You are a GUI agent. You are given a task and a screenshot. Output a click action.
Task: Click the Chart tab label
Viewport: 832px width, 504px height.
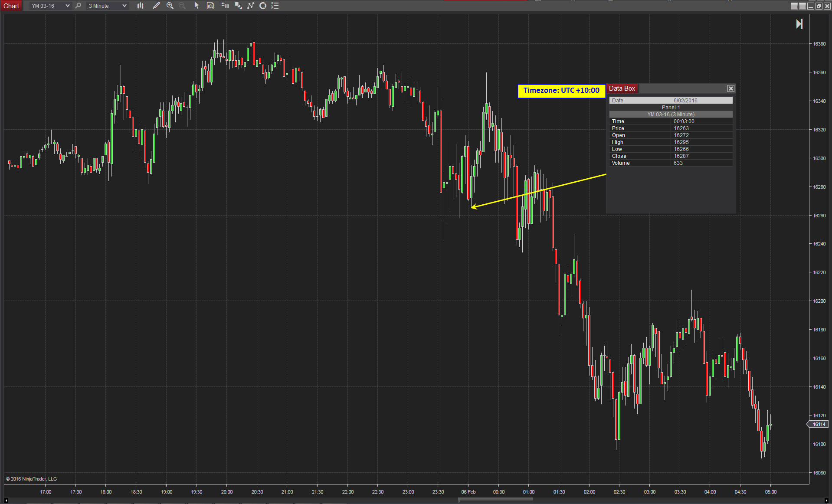pos(11,6)
